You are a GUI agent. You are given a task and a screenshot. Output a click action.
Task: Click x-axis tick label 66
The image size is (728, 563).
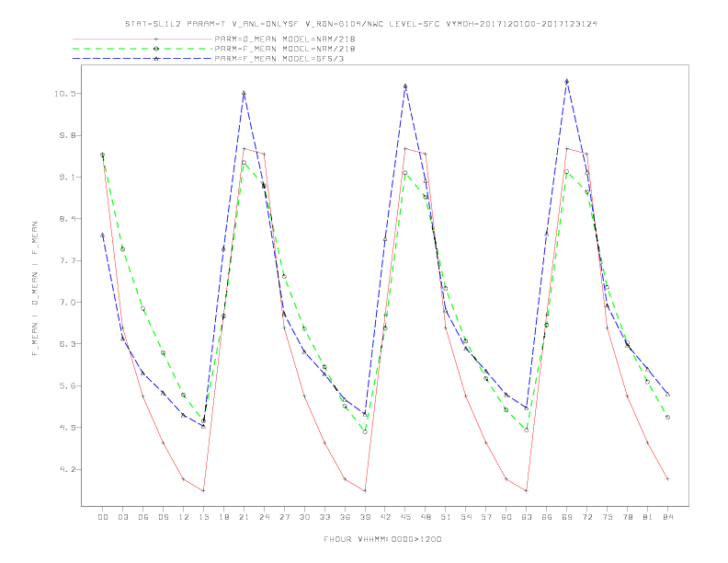[547, 517]
